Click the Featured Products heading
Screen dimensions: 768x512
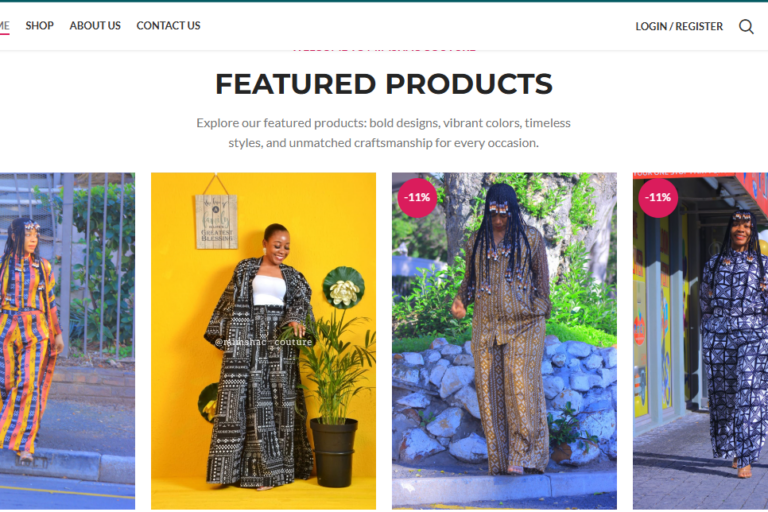(384, 84)
